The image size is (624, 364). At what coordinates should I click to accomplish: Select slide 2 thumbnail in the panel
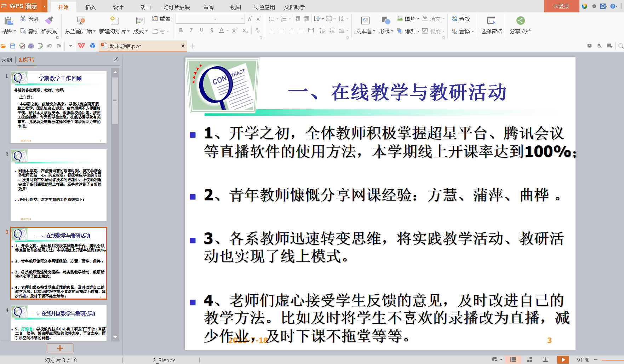(x=58, y=185)
